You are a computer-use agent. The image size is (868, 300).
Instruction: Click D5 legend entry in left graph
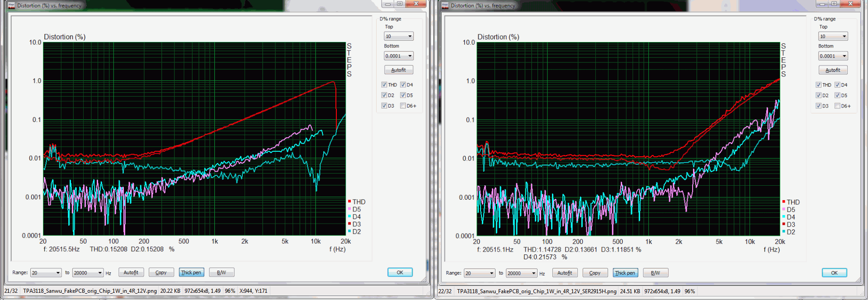[x=354, y=209]
